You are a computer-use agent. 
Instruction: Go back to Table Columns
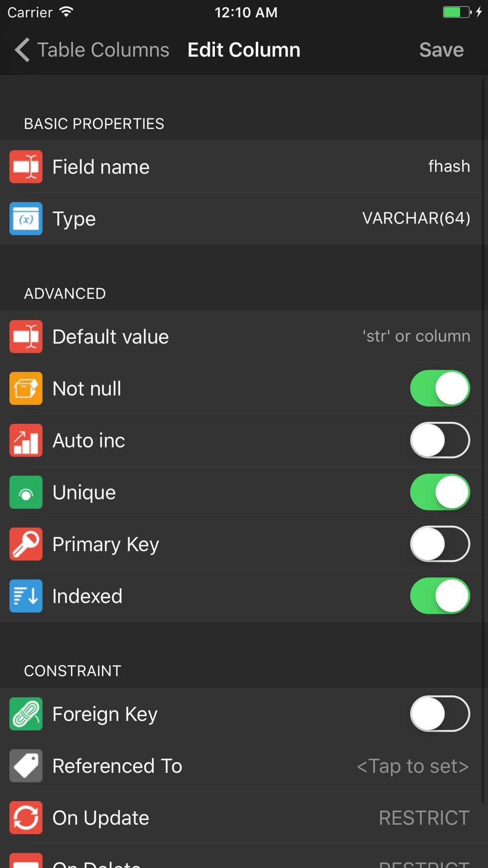tap(92, 50)
